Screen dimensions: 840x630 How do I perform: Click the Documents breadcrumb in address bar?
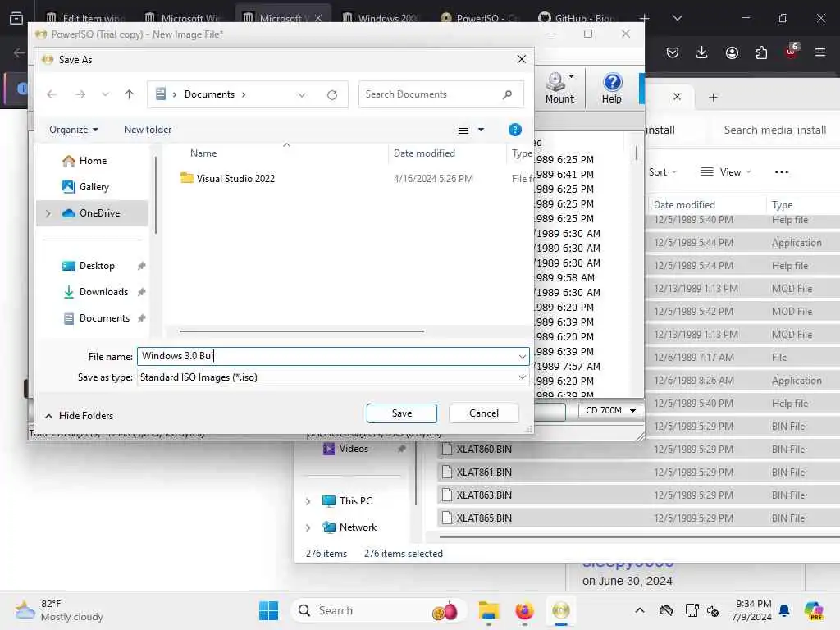pos(209,94)
